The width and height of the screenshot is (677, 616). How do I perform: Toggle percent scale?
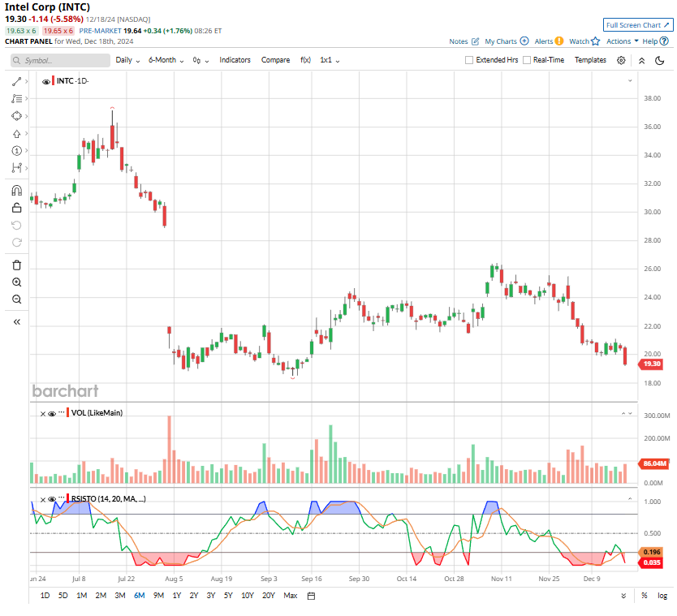pos(645,595)
